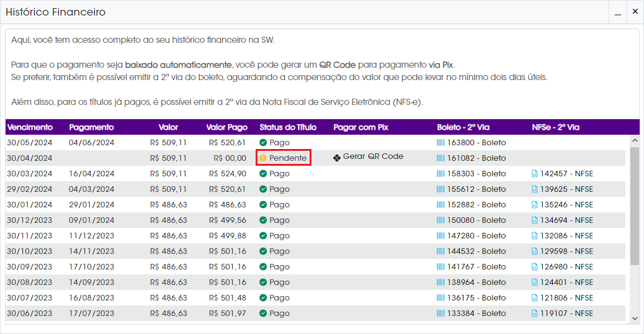This screenshot has height=334, width=644.
Task: Open the 124401 - NFSE link
Action: 567,282
